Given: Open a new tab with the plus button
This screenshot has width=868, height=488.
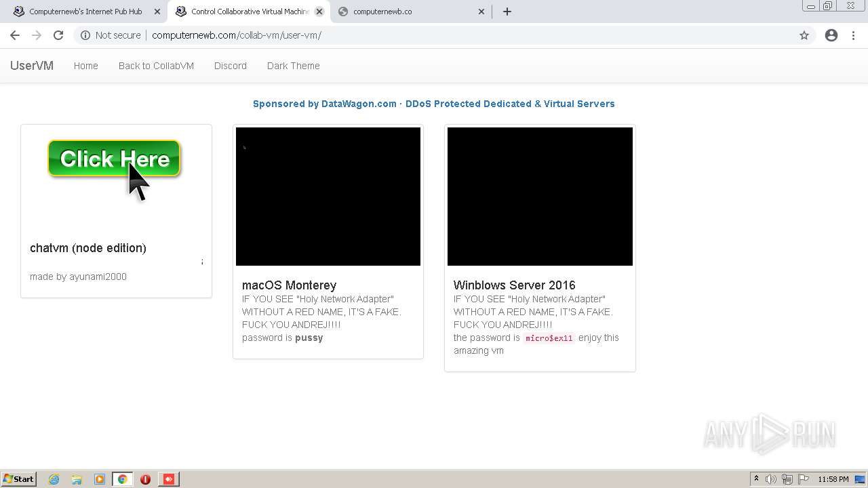Looking at the screenshot, I should pos(507,12).
